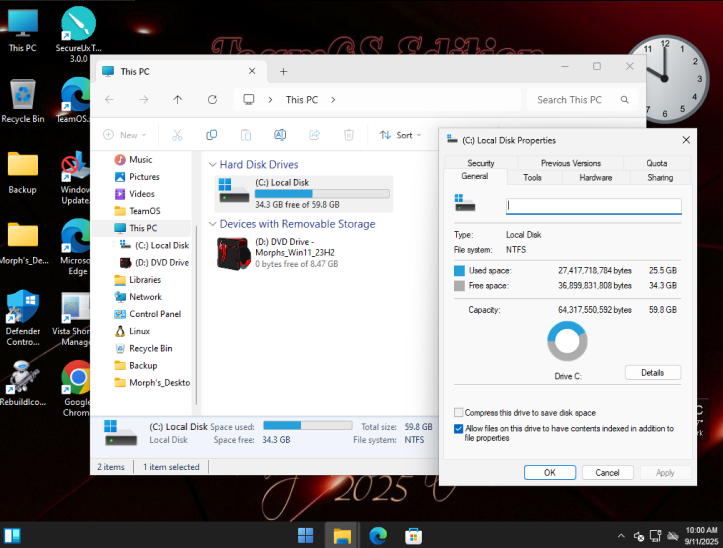Viewport: 723px width, 548px height.
Task: Switch to the Tools tab
Action: 533,178
